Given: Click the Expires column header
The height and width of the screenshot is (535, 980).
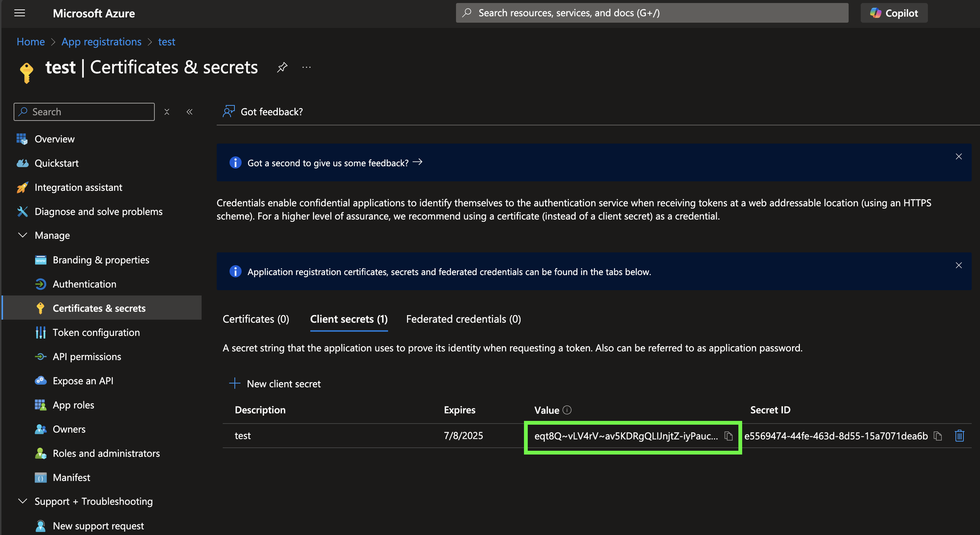Looking at the screenshot, I should [459, 410].
